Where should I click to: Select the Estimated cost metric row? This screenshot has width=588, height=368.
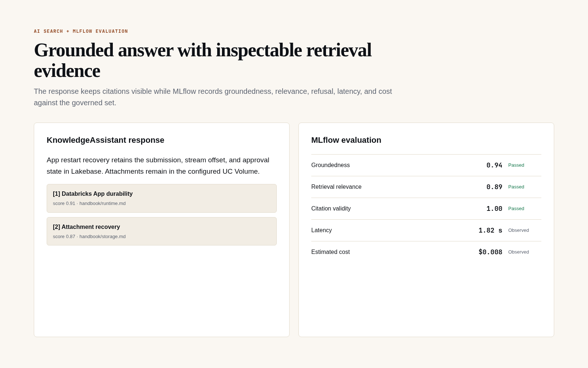tap(426, 252)
